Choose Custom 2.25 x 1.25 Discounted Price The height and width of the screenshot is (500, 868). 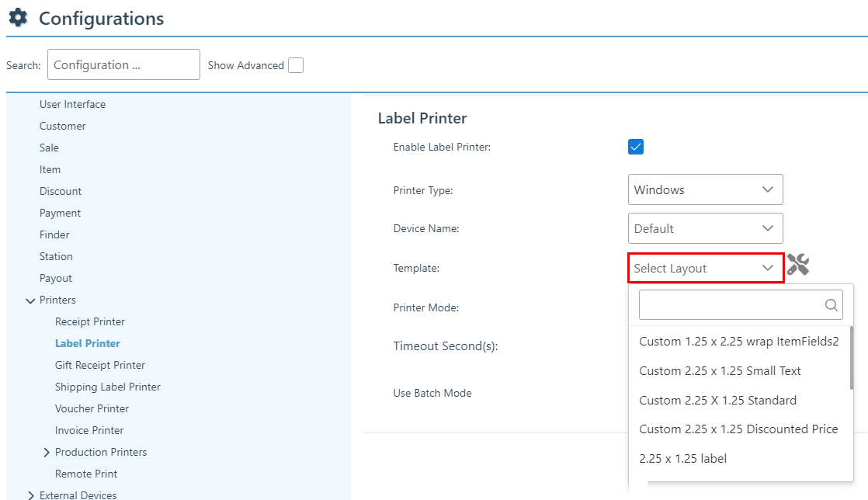click(x=738, y=429)
